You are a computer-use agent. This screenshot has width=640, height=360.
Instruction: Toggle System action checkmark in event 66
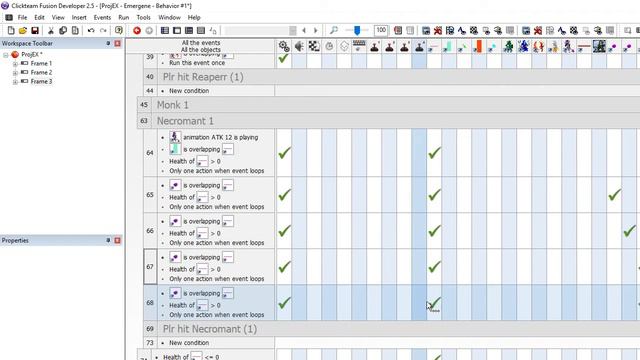point(284,231)
